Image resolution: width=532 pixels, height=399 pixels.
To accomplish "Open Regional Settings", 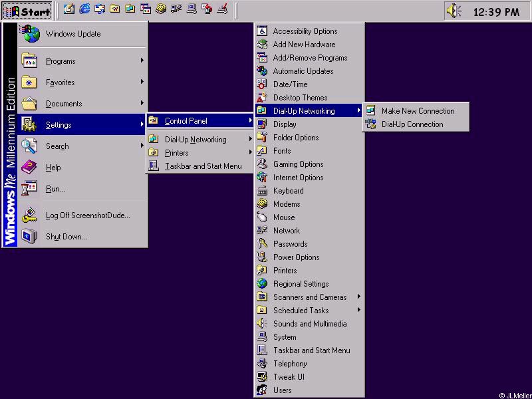I will (309, 284).
